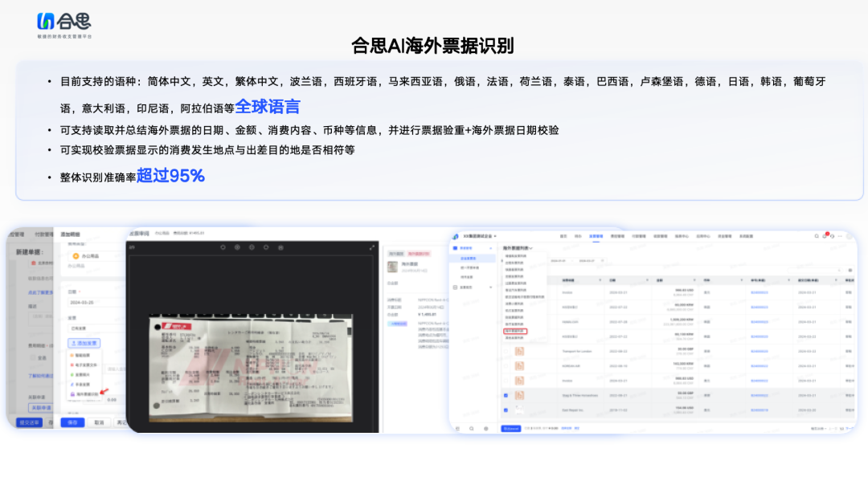Image resolution: width=868 pixels, height=485 pixels.
Task: Open the bill number link in East Repair Inc. row
Action: tap(759, 410)
